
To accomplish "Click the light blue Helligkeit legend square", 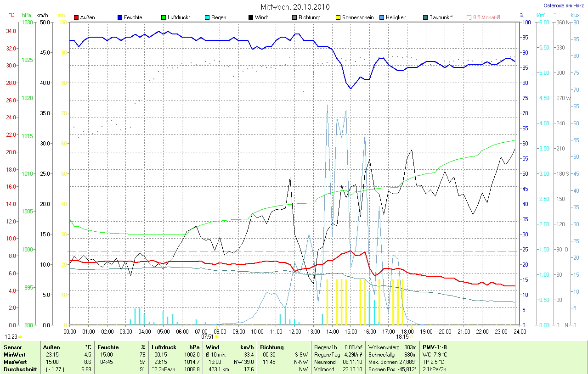I will click(x=382, y=17).
